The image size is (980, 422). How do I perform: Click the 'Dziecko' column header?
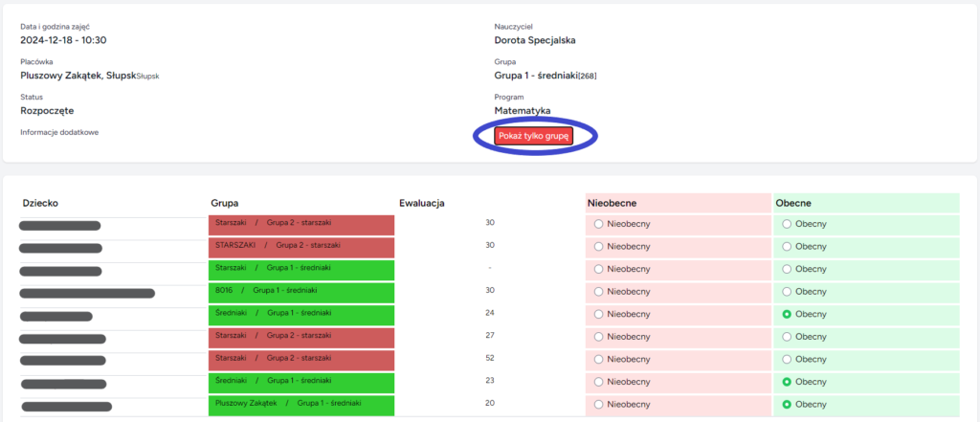[41, 203]
